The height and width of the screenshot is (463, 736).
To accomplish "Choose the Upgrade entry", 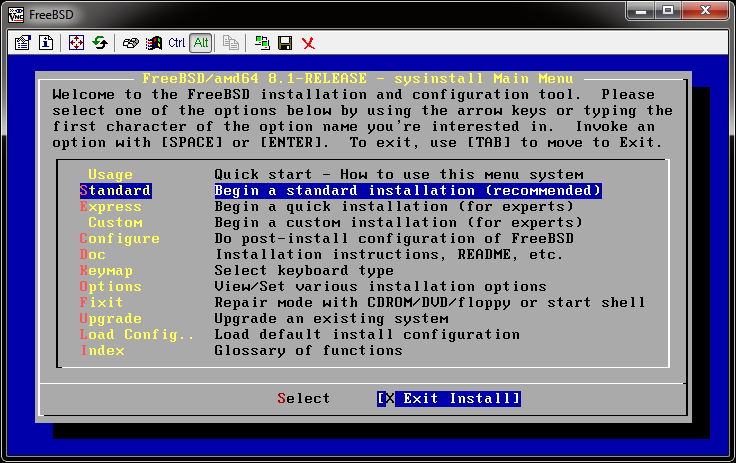I will click(x=111, y=318).
